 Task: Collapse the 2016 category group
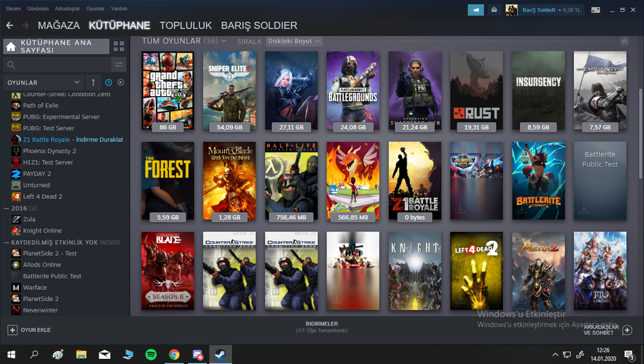[x=6, y=208]
